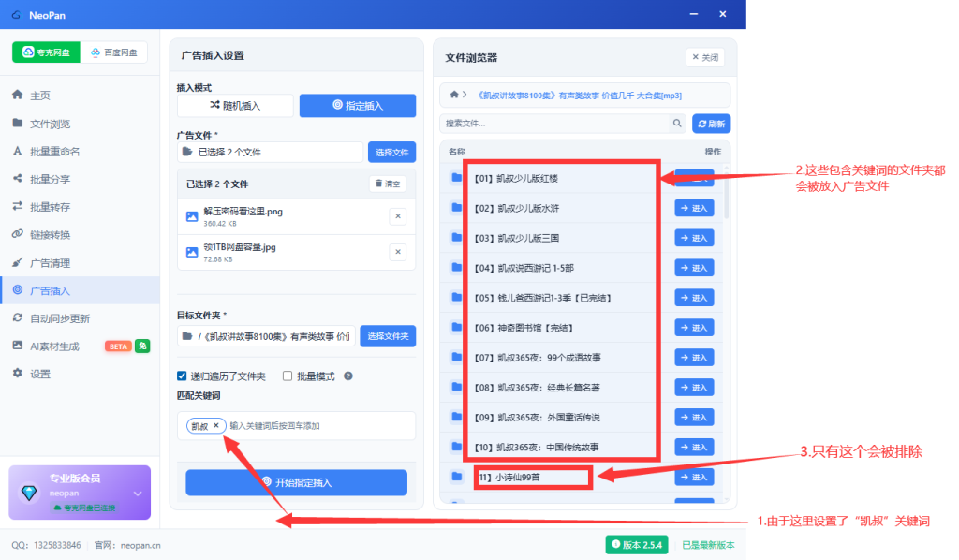959x560 pixels.
Task: Click folder icon for 【01】凯叔少儿版红楼
Action: pyautogui.click(x=456, y=177)
